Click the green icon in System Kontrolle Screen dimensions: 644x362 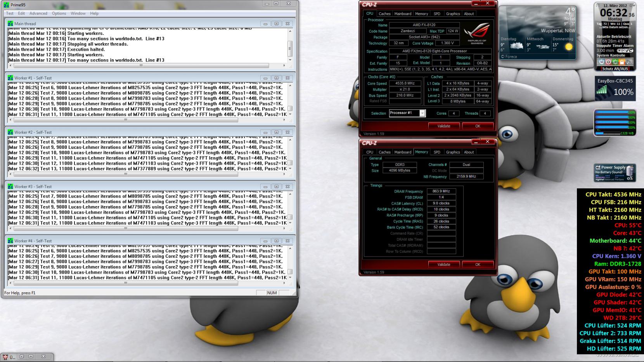615,62
